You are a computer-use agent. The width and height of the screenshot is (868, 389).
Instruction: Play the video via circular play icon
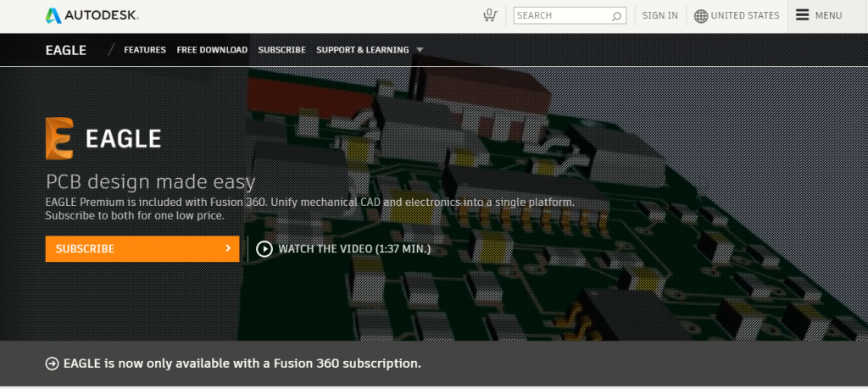pos(264,249)
